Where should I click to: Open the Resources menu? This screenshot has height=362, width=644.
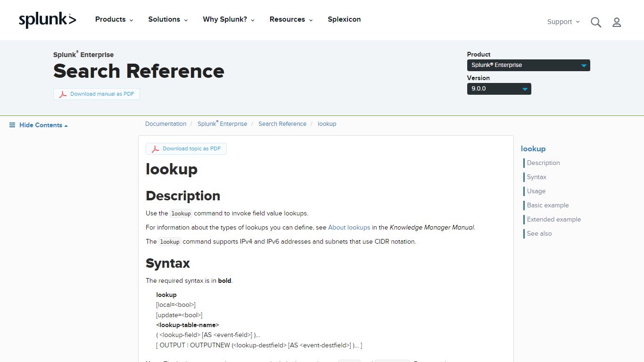tap(291, 19)
